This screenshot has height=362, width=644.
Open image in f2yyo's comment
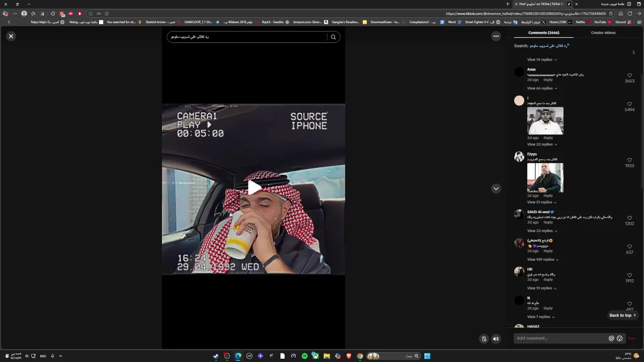[x=545, y=177]
